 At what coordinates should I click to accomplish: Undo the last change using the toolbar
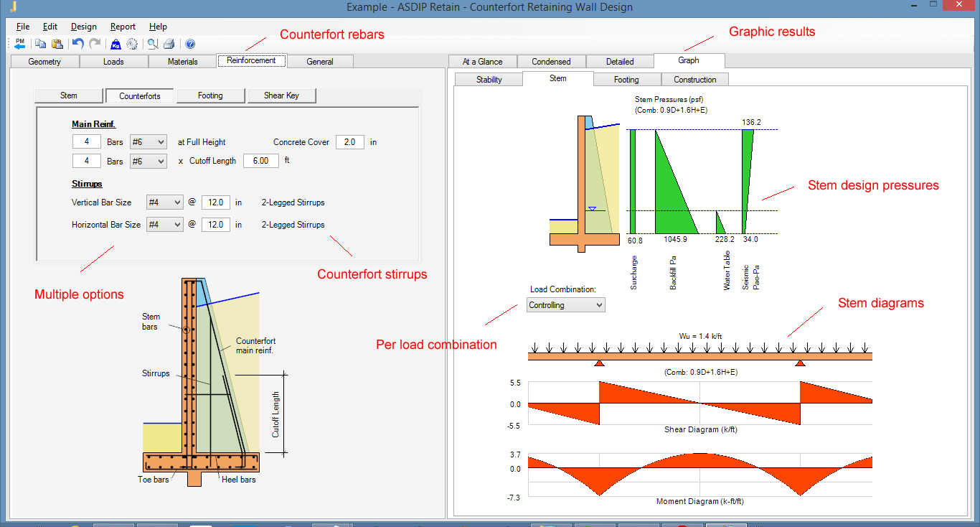click(78, 44)
